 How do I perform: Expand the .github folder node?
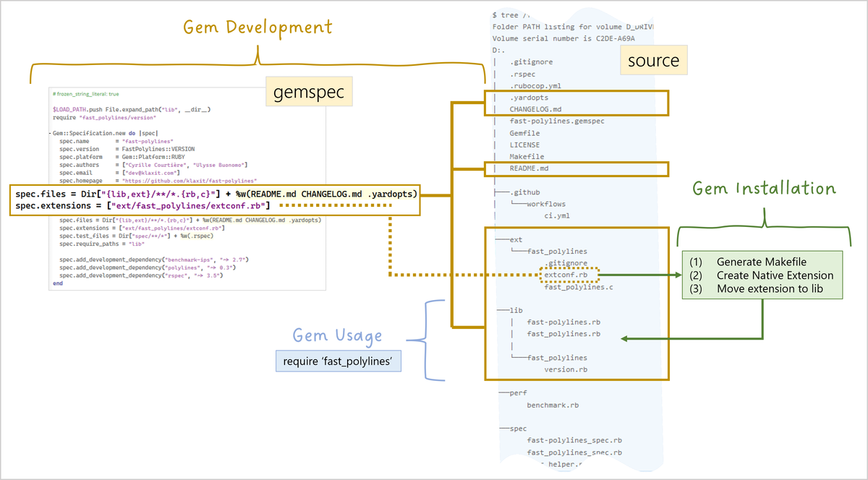coord(524,192)
